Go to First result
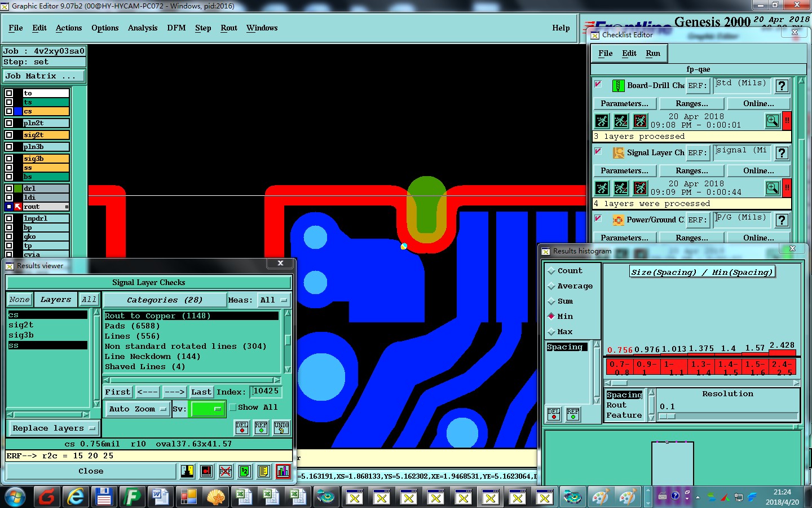812x508 pixels. 118,392
